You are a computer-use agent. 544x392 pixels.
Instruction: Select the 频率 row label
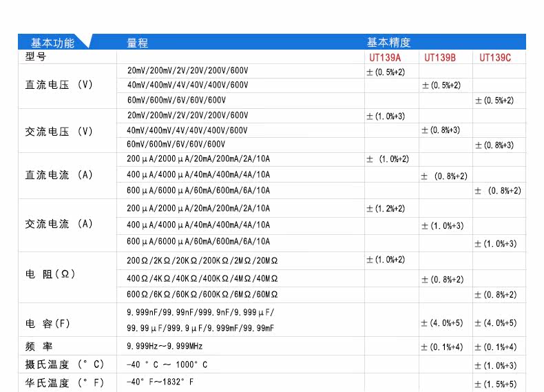click(x=39, y=346)
